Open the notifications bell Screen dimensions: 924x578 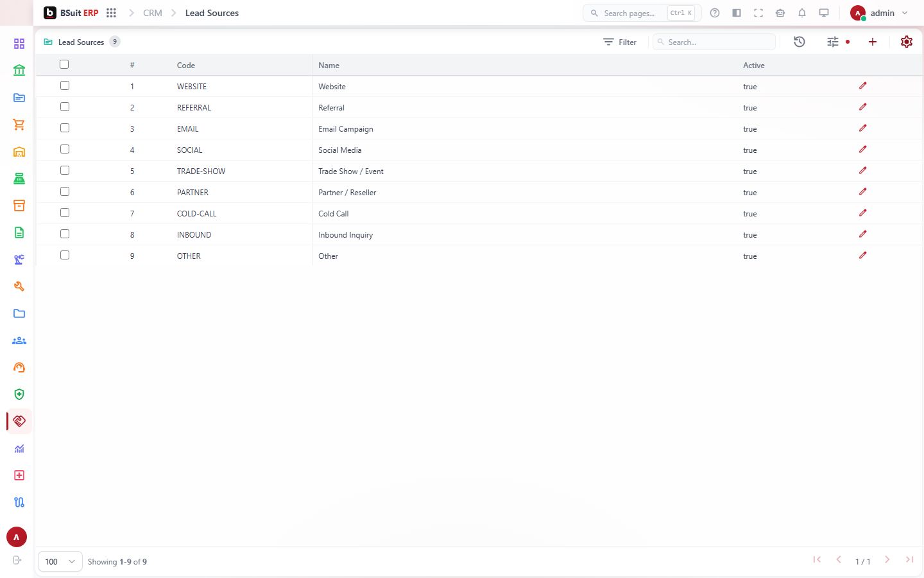pos(802,13)
